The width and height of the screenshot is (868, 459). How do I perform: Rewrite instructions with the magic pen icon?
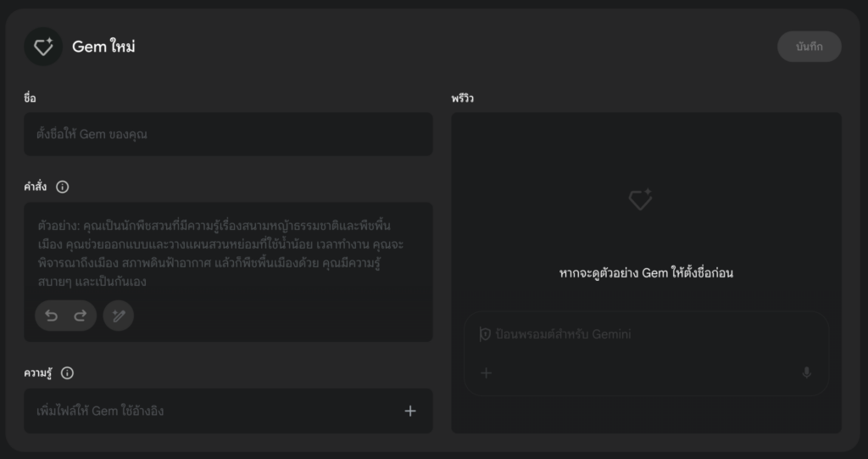click(119, 316)
